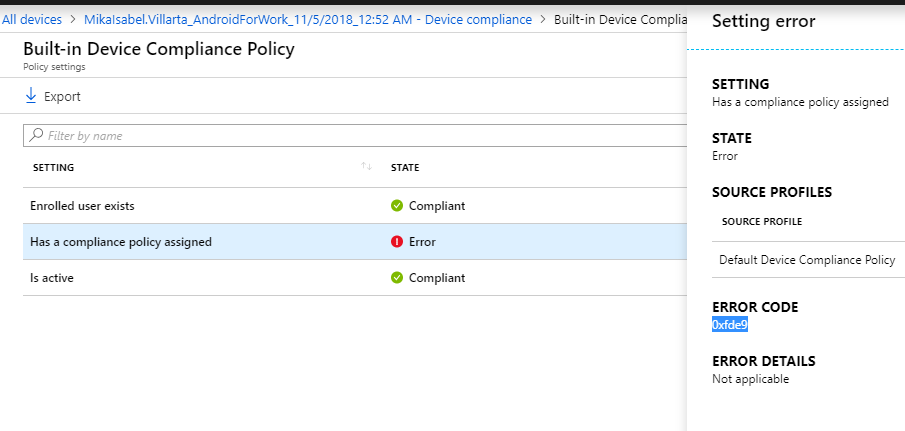Sort by the Setting column arrows

click(x=367, y=167)
